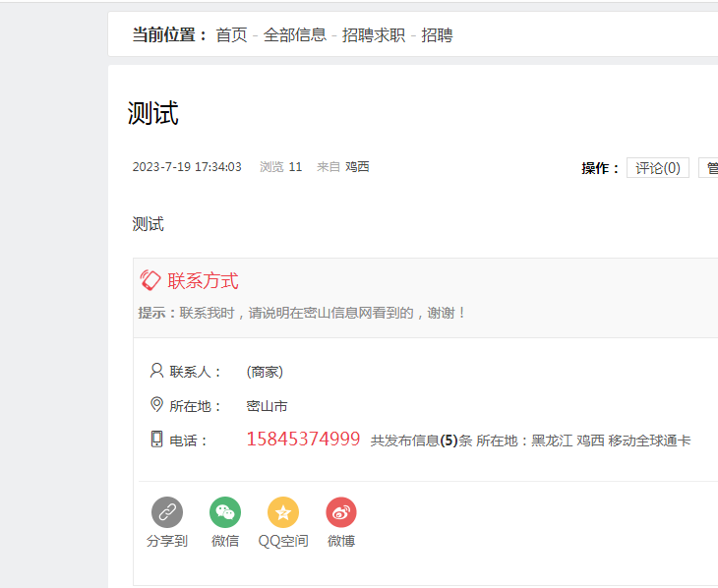Click the 2023-7-19 post timestamp
This screenshot has height=588, width=718.
click(187, 167)
